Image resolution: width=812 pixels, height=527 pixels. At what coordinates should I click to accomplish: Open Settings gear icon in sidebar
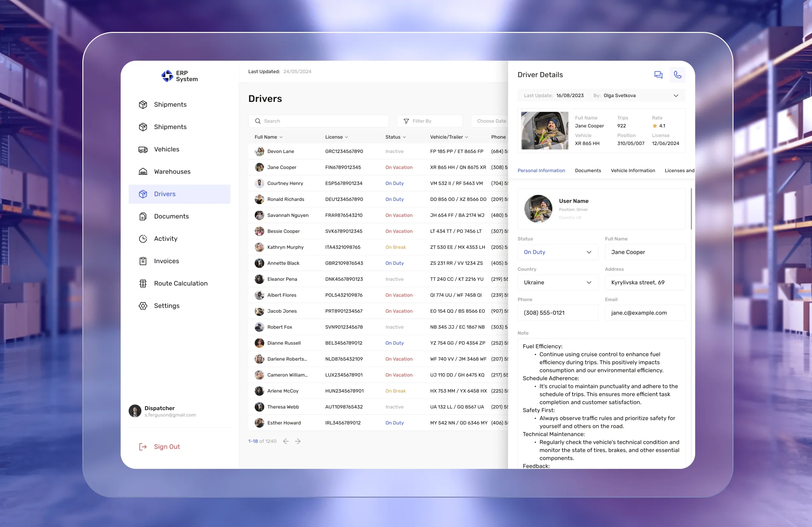coord(143,306)
